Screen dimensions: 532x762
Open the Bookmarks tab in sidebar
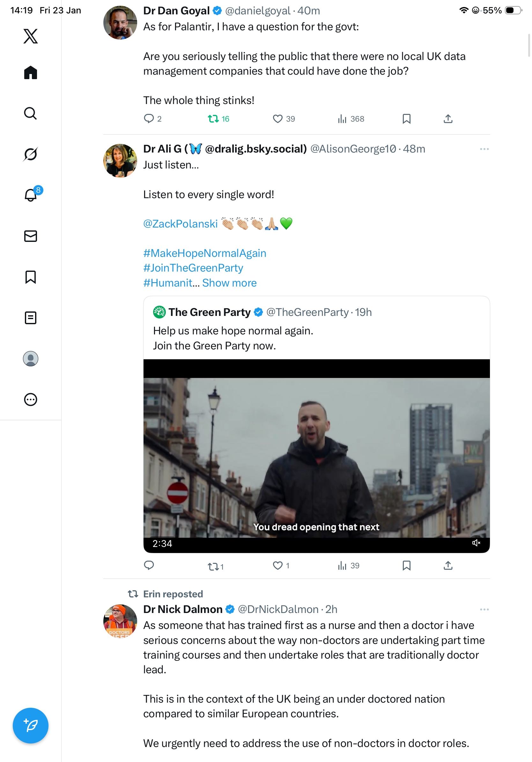click(x=31, y=277)
